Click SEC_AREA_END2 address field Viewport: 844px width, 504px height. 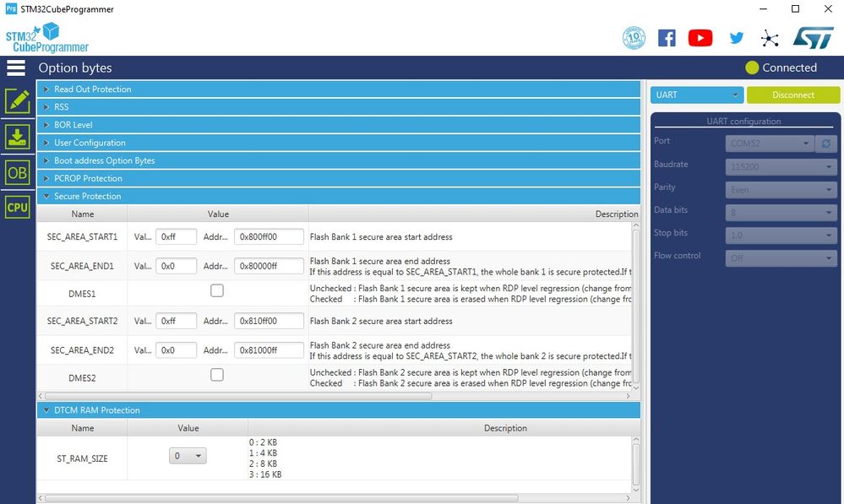(x=269, y=350)
